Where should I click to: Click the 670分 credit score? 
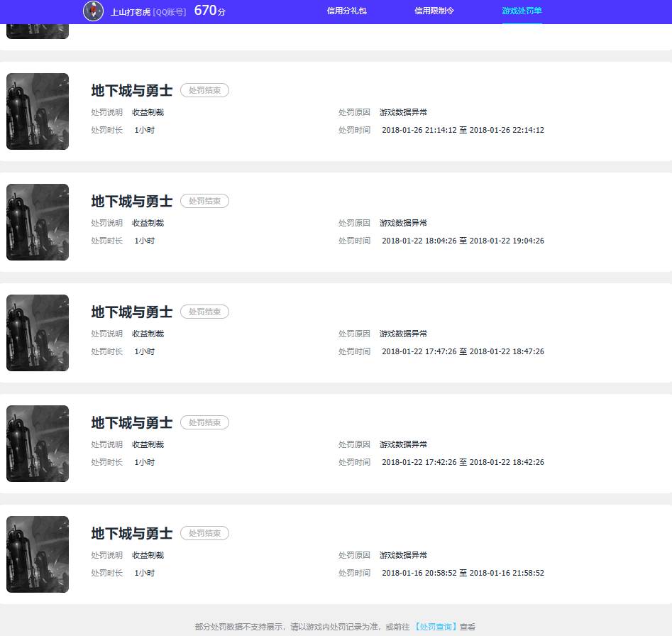(x=209, y=11)
